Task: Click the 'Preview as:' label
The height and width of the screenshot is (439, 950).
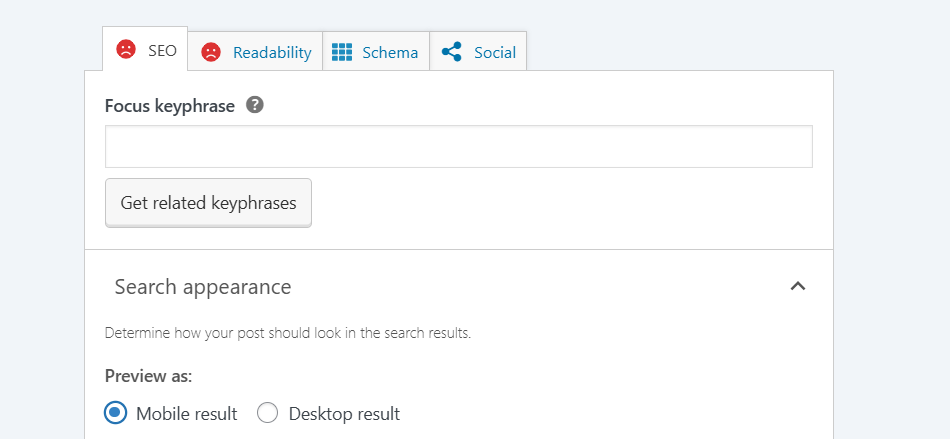Action: [148, 377]
